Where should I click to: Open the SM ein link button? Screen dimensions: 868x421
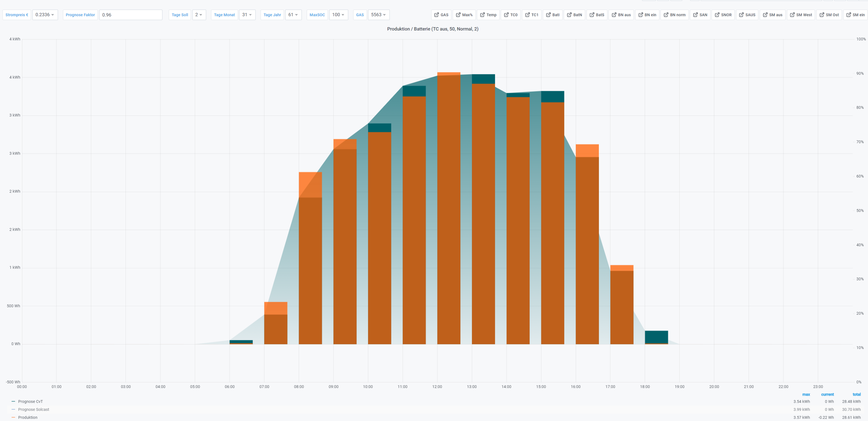(855, 15)
